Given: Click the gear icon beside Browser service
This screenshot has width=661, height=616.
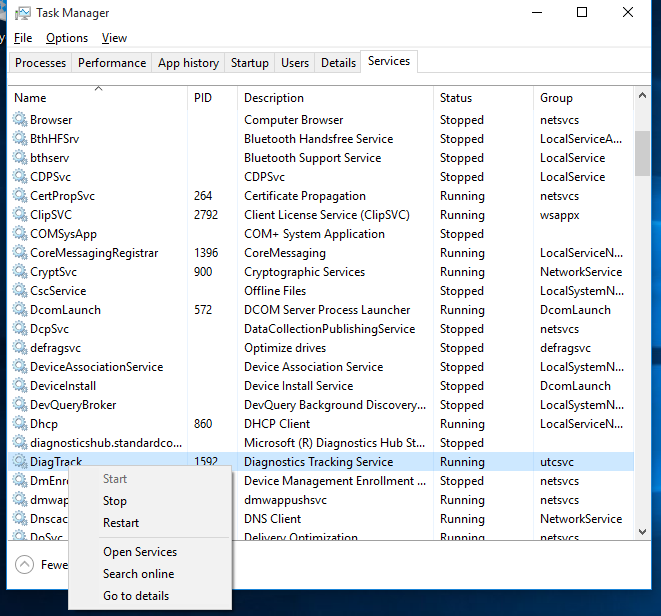Looking at the screenshot, I should (20, 119).
